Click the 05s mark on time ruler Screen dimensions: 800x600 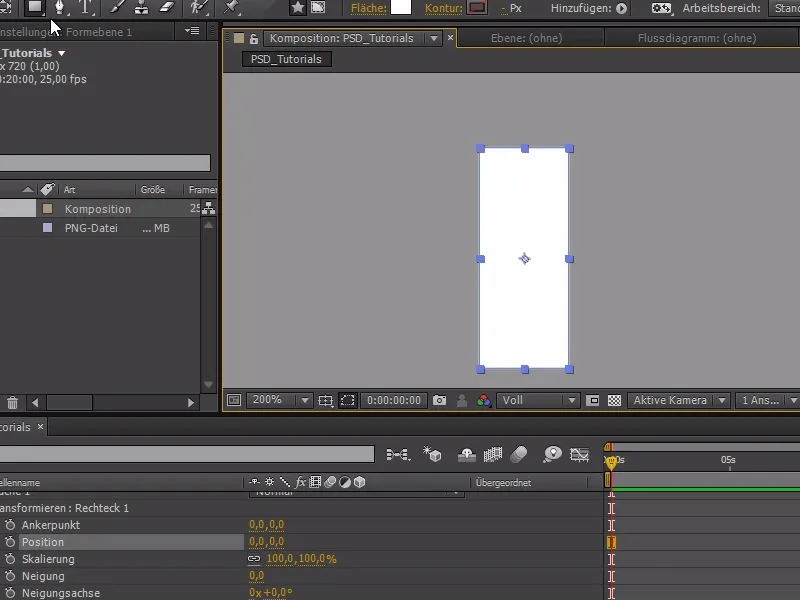point(728,460)
